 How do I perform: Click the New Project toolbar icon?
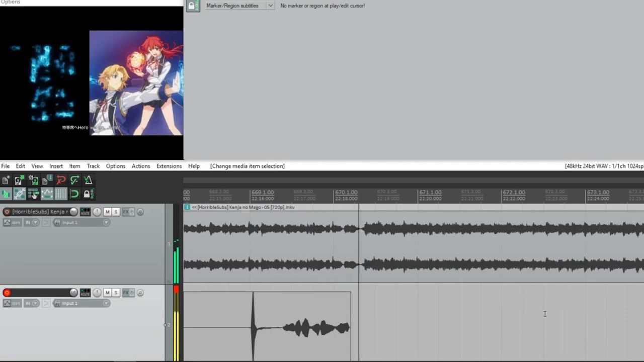pos(6,180)
